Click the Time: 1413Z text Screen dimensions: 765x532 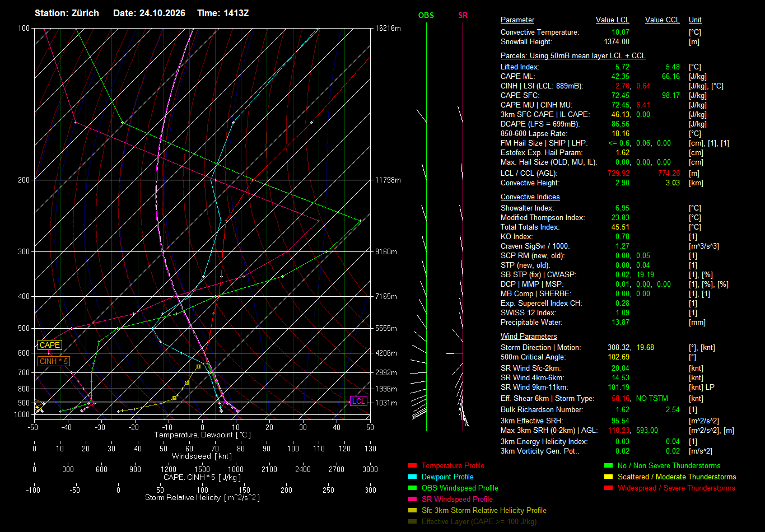click(x=223, y=13)
